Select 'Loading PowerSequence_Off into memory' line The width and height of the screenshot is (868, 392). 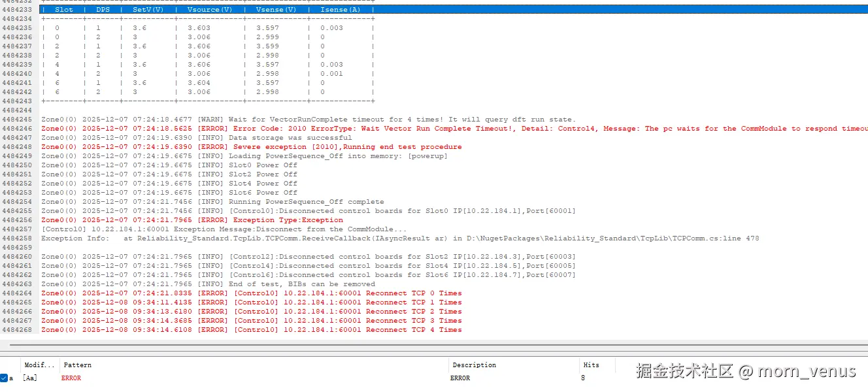coord(244,156)
